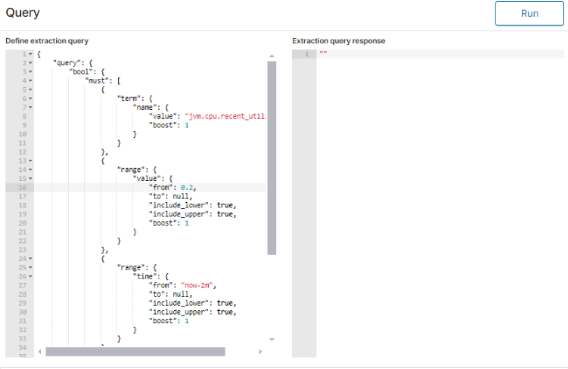Click the Run button
The image size is (568, 369).
point(529,13)
